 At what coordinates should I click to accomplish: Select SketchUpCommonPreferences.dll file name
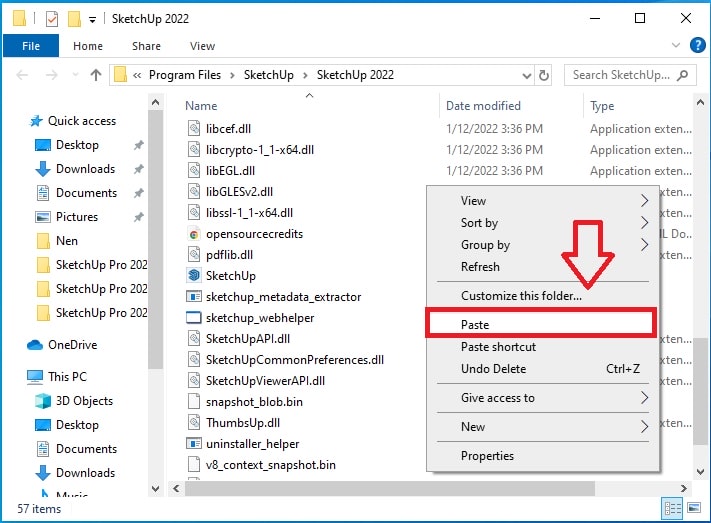pos(295,360)
